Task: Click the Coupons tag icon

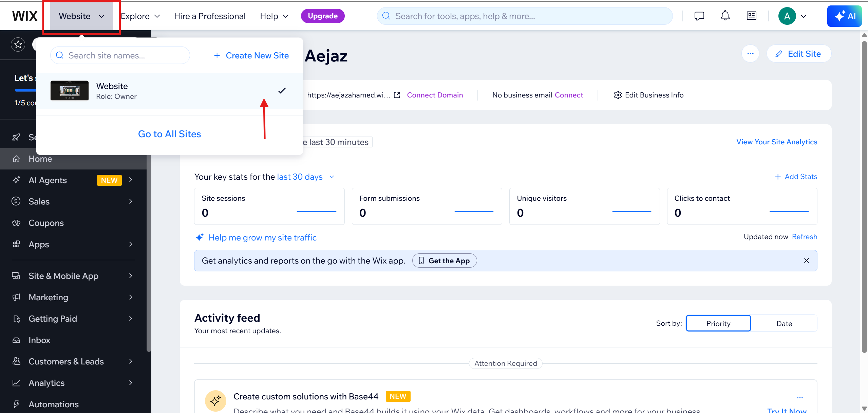Action: (16, 223)
